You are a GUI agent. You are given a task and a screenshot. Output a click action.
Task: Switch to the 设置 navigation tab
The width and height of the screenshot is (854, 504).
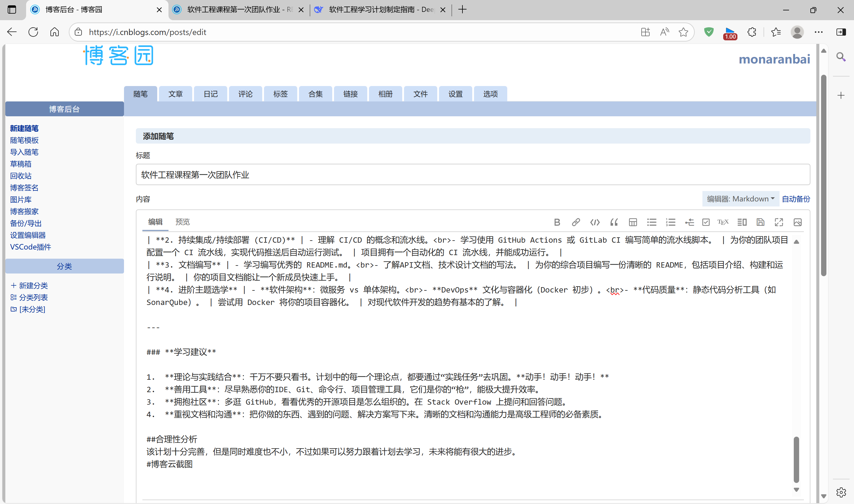tap(455, 94)
